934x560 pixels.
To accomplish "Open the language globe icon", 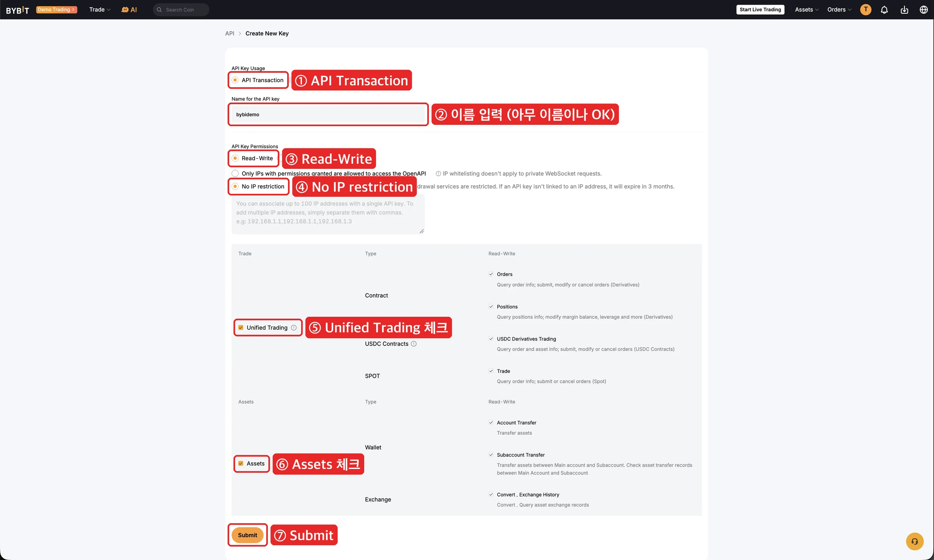I will pos(924,10).
